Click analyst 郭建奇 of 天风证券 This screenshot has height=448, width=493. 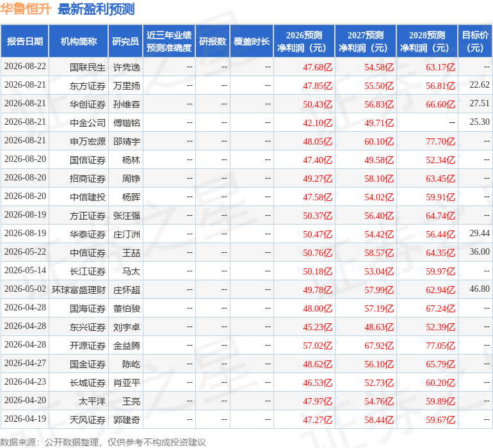point(127,420)
